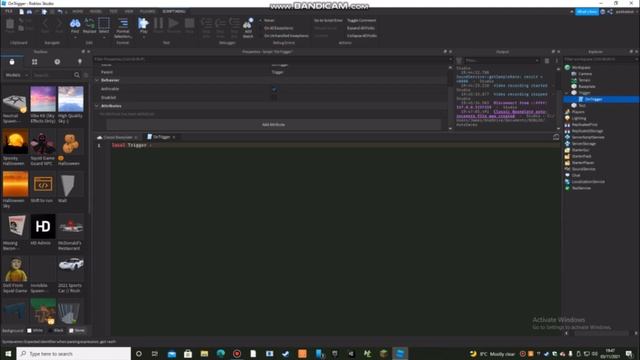Screen dimensions: 640x360
Task: Click the purple underlined link in Output
Action: point(501,114)
